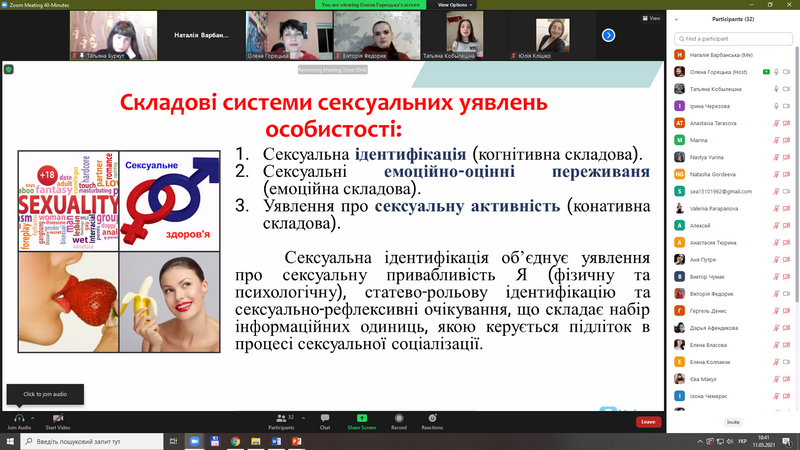Viewport: 800px width, 450px height.
Task: Start video with the camera icon
Action: click(57, 417)
